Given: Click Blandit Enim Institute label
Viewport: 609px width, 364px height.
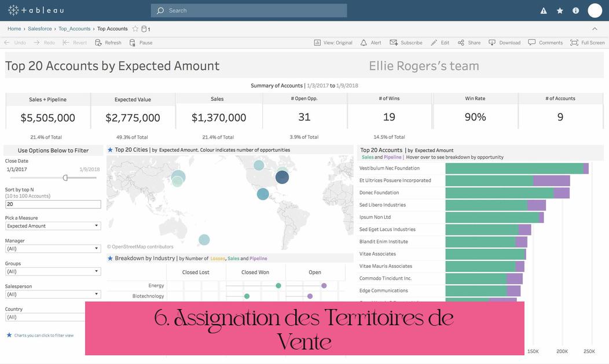Looking at the screenshot, I should pos(383,242).
